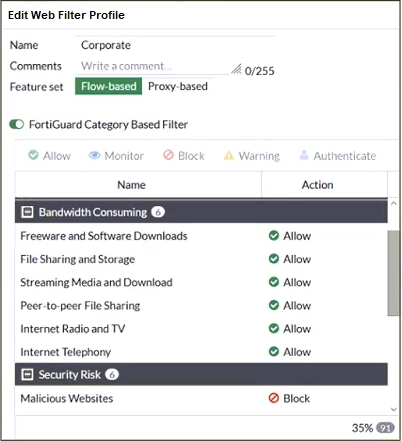Click the Allow icon beside Internet Telephony
The height and width of the screenshot is (441, 402).
tap(274, 352)
